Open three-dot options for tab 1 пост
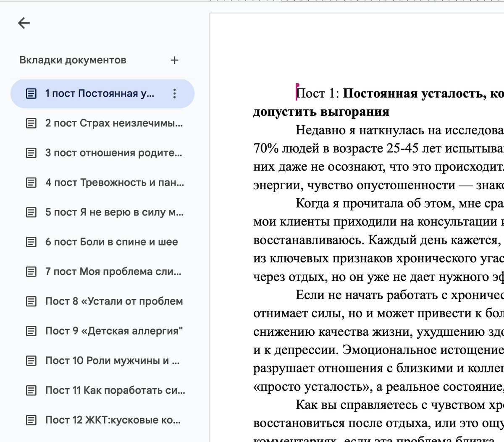Screen dimensions: 504x442 click(175, 94)
